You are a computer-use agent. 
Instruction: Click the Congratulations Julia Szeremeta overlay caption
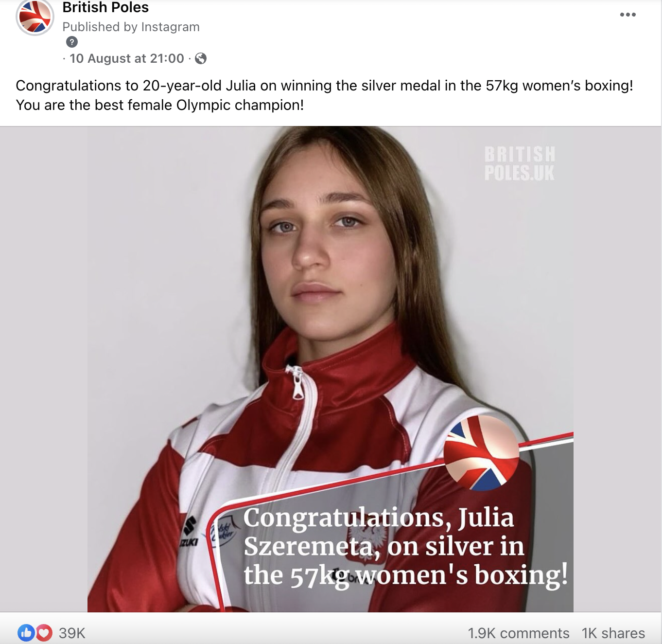click(x=405, y=546)
